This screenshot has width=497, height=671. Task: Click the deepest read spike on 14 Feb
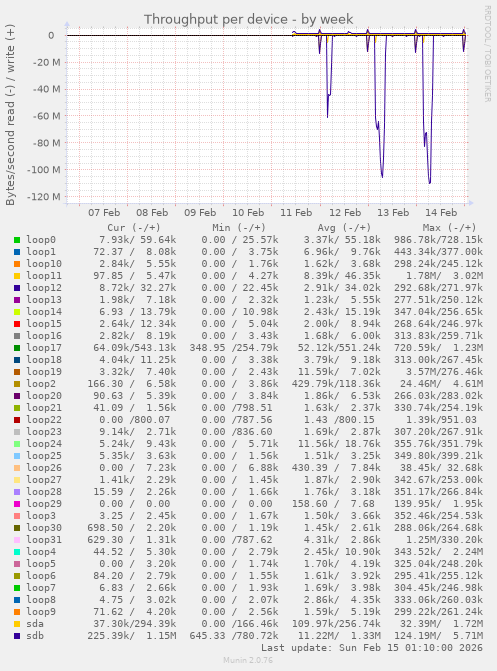point(429,182)
